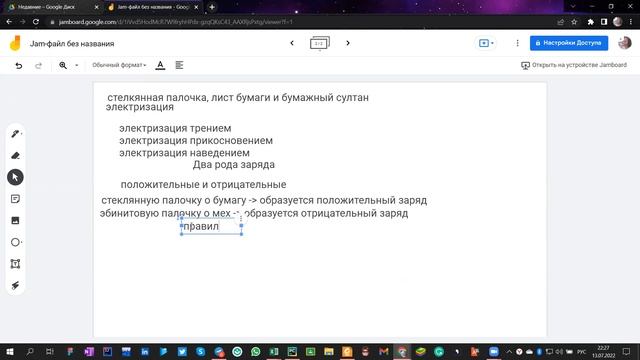The image size is (640, 360).
Task: Reload the Jamboard page
Action: pos(36,22)
